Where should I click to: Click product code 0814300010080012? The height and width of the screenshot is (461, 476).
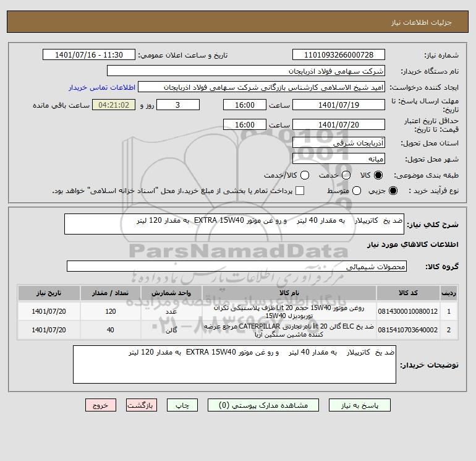point(408,311)
